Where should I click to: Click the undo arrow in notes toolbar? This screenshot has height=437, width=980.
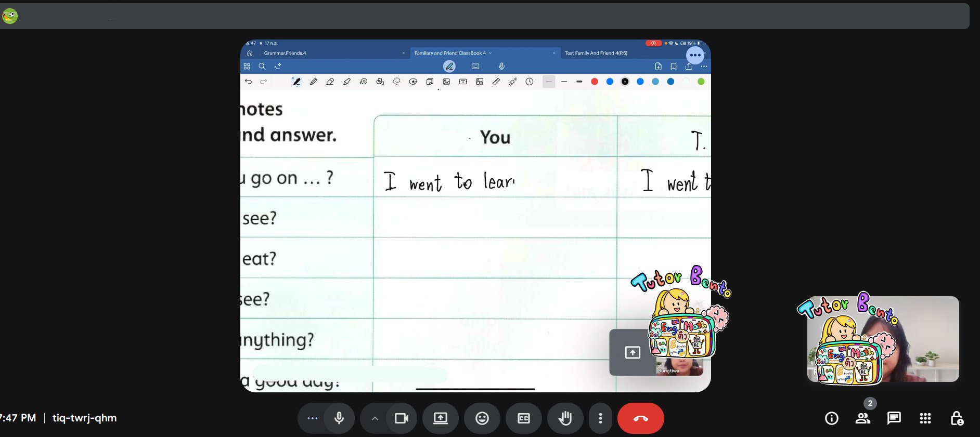pos(248,82)
